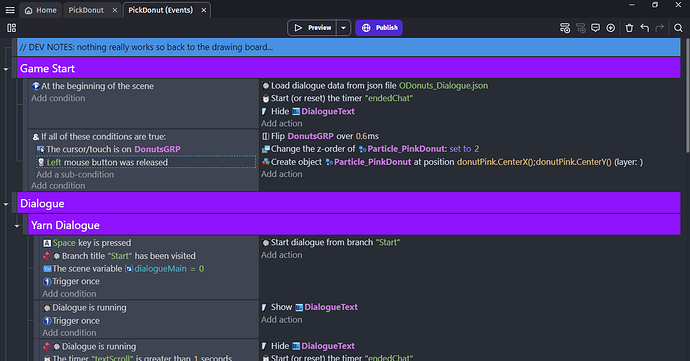
Task: Click the vertical scrollbar of events sheet
Action: [687, 96]
